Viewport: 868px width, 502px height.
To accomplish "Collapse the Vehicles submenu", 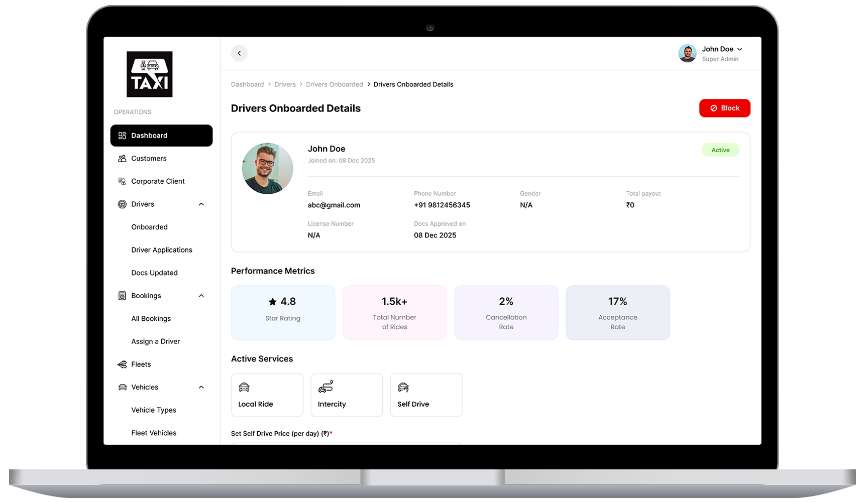I will [201, 387].
